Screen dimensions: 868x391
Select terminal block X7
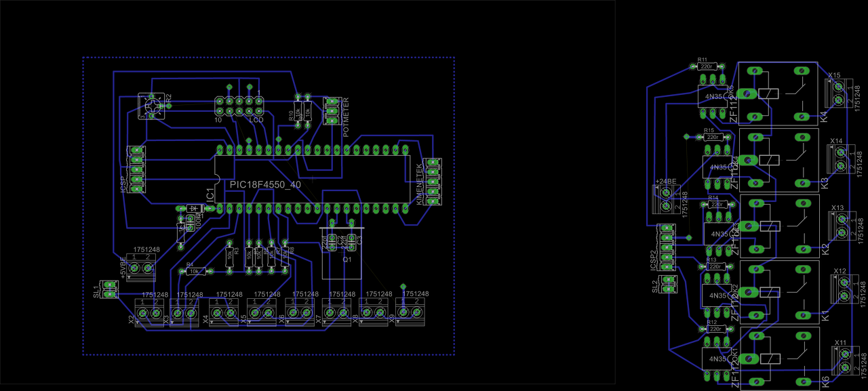coord(336,313)
